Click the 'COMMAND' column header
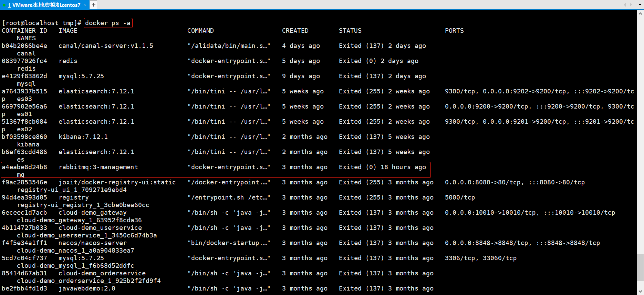 point(200,31)
